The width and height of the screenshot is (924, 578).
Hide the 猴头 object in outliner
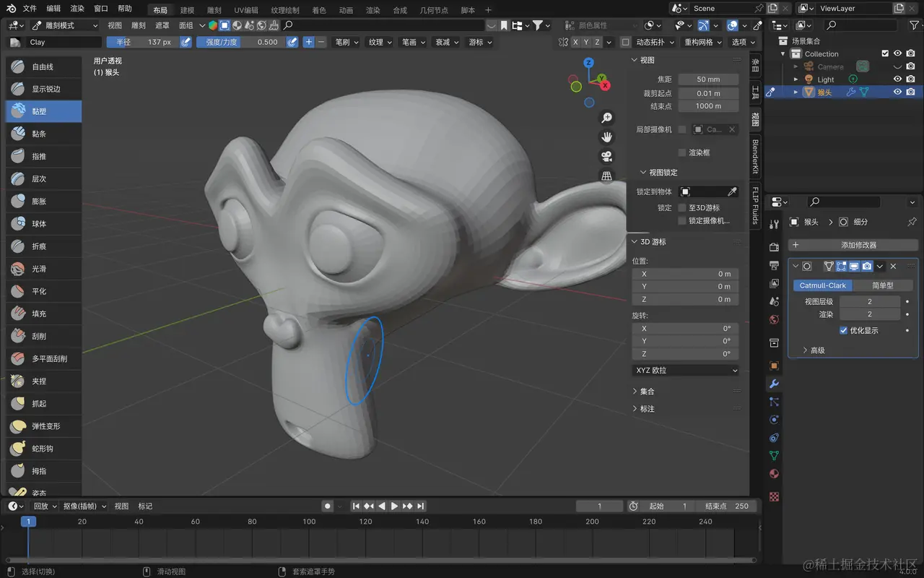coord(897,92)
